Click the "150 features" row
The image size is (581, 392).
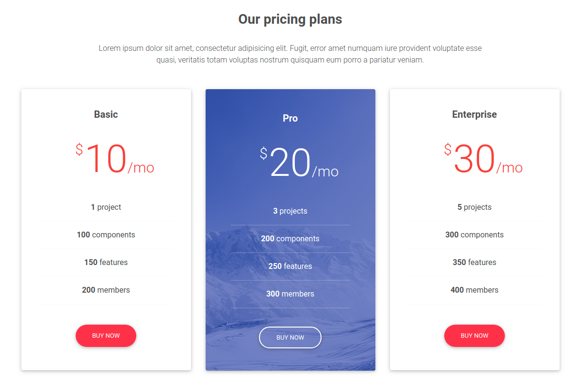click(x=106, y=262)
